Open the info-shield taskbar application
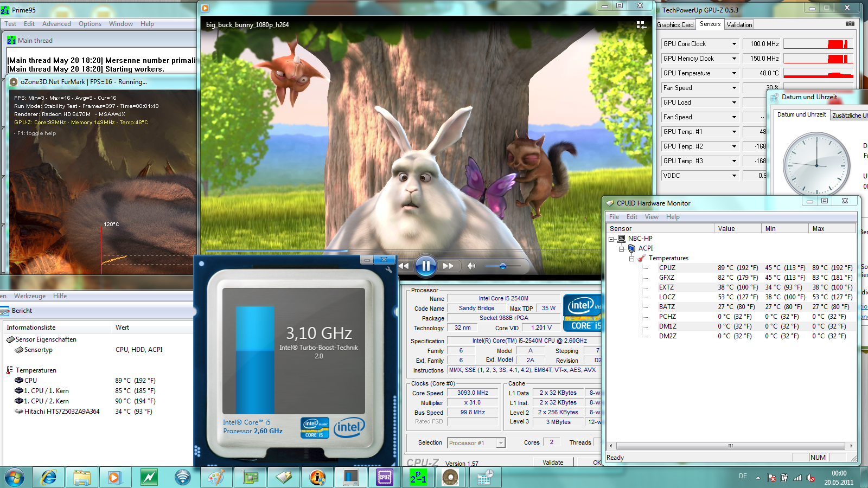This screenshot has width=868, height=488. [x=317, y=478]
